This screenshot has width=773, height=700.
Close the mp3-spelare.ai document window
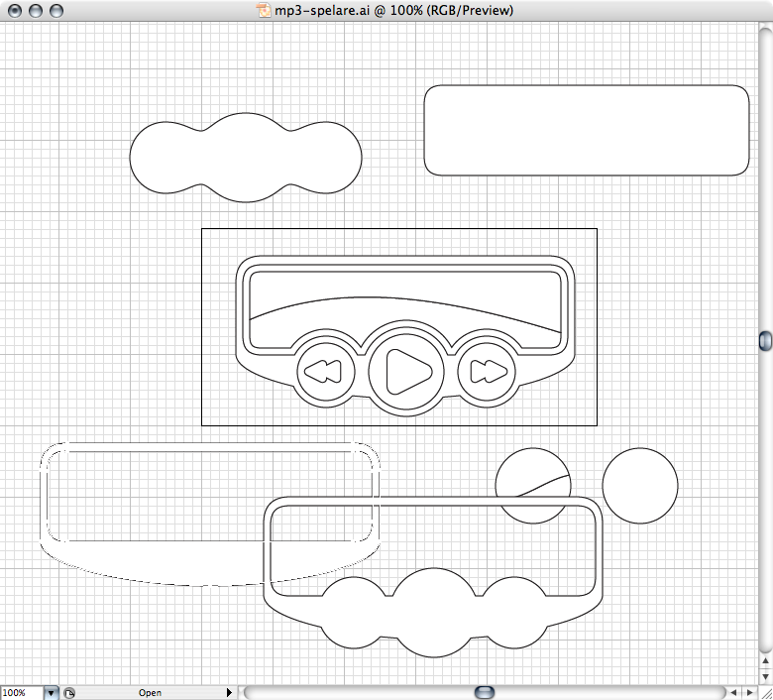13,10
